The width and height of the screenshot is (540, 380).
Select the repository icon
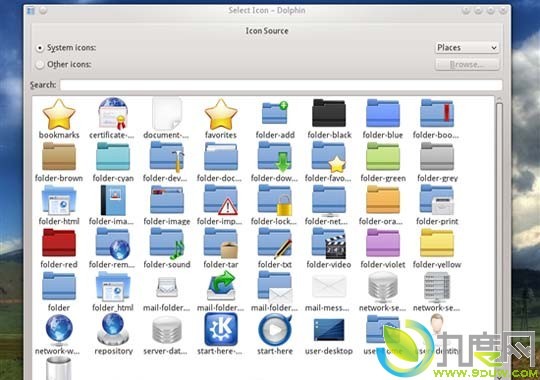click(x=113, y=329)
